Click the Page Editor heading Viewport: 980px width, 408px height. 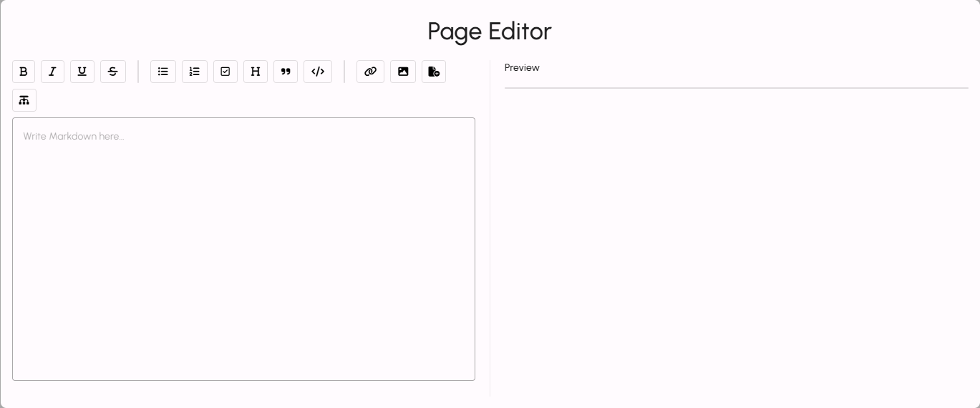(x=490, y=31)
